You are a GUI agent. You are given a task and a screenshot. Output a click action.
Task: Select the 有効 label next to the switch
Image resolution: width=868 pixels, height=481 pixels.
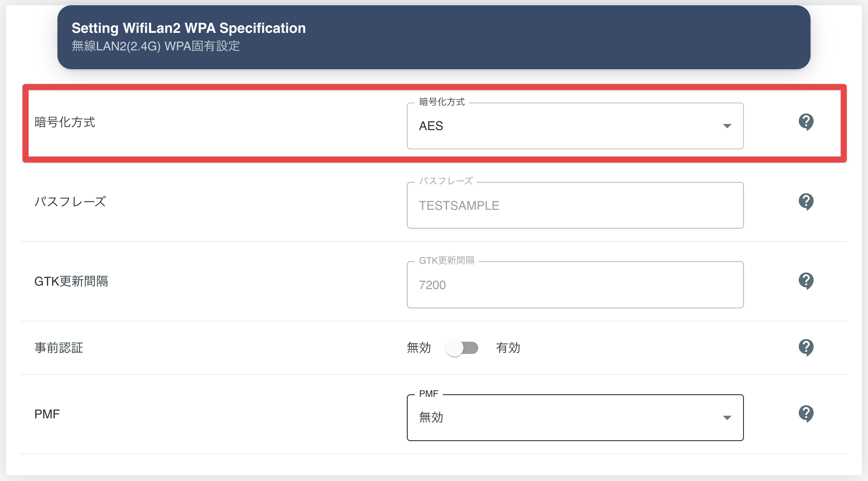(508, 348)
